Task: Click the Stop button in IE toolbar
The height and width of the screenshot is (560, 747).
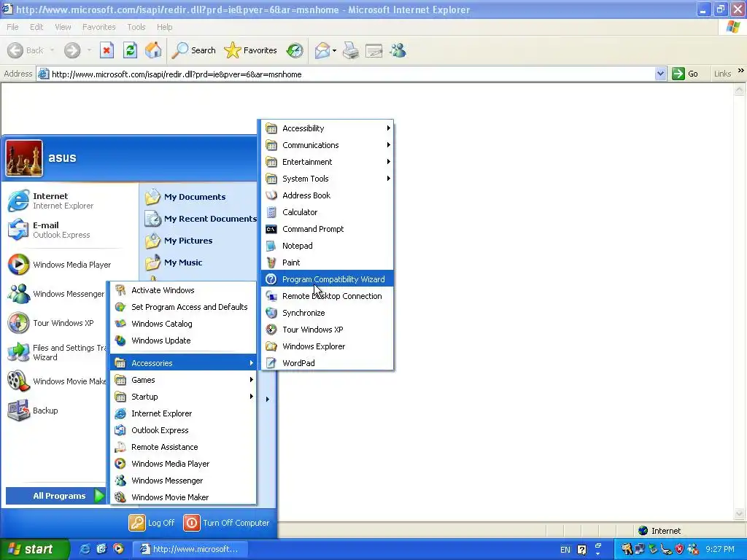Action: click(107, 50)
